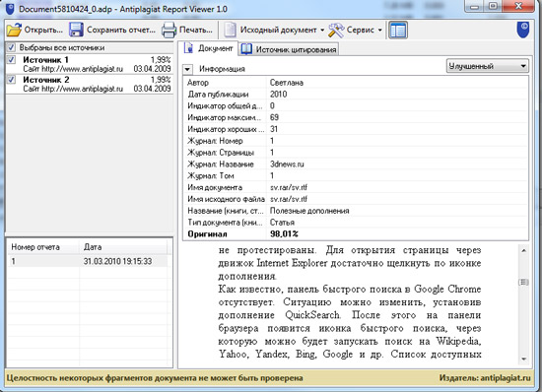Image resolution: width=542 pixels, height=392 pixels.
Task: Click the Имя исходного файла value
Action: [289, 199]
